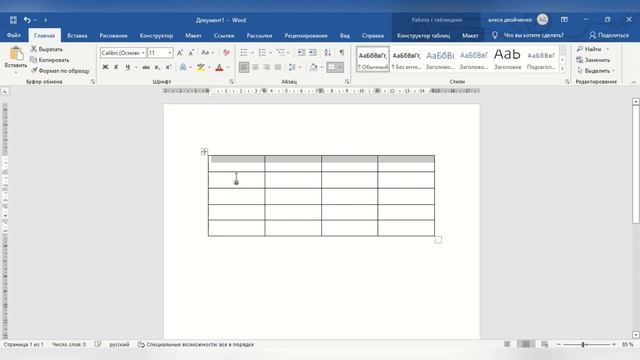Click the Tell me (Что вы хотите сделать?) field
The image size is (640, 360).
tap(528, 36)
